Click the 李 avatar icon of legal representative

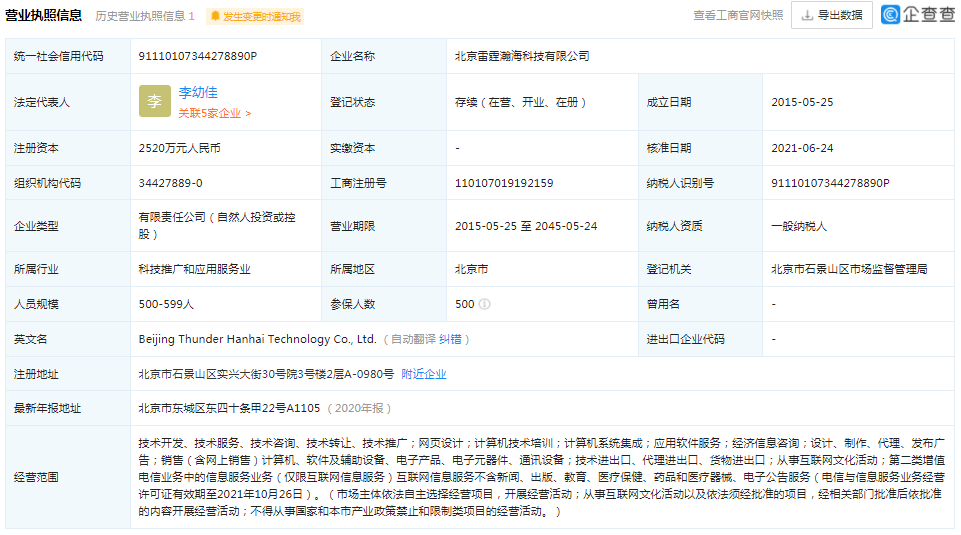154,101
